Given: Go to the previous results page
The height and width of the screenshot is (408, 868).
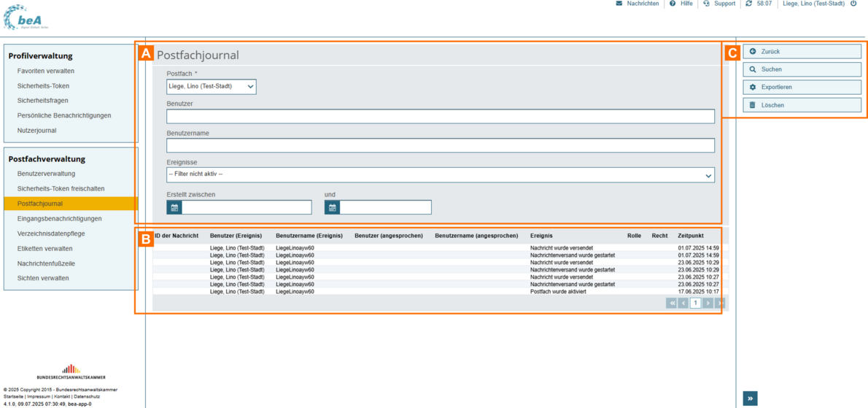Looking at the screenshot, I should tap(683, 303).
